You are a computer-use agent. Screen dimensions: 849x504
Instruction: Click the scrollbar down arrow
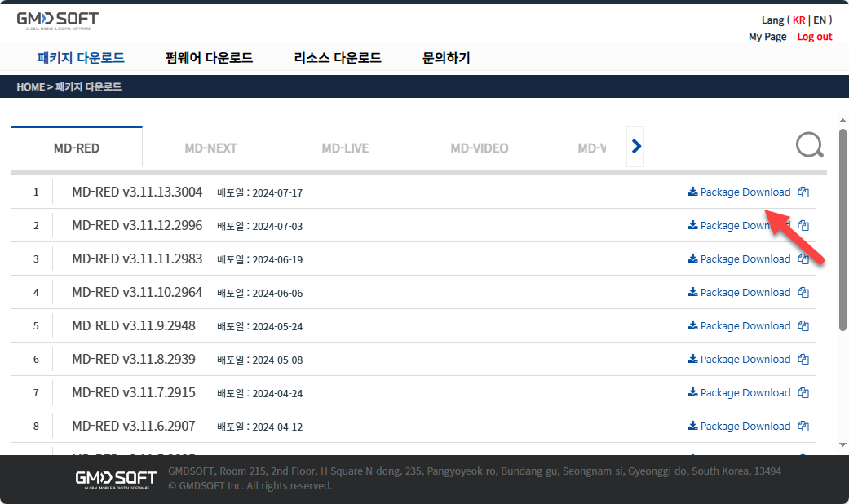coord(842,445)
